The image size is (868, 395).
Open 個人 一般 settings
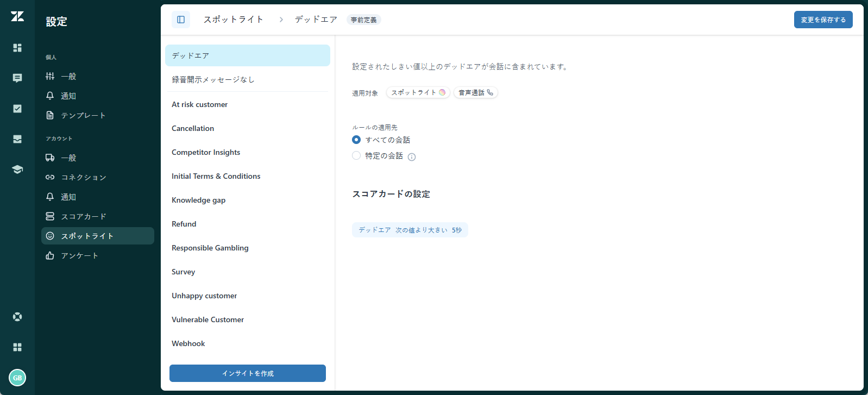[98, 76]
